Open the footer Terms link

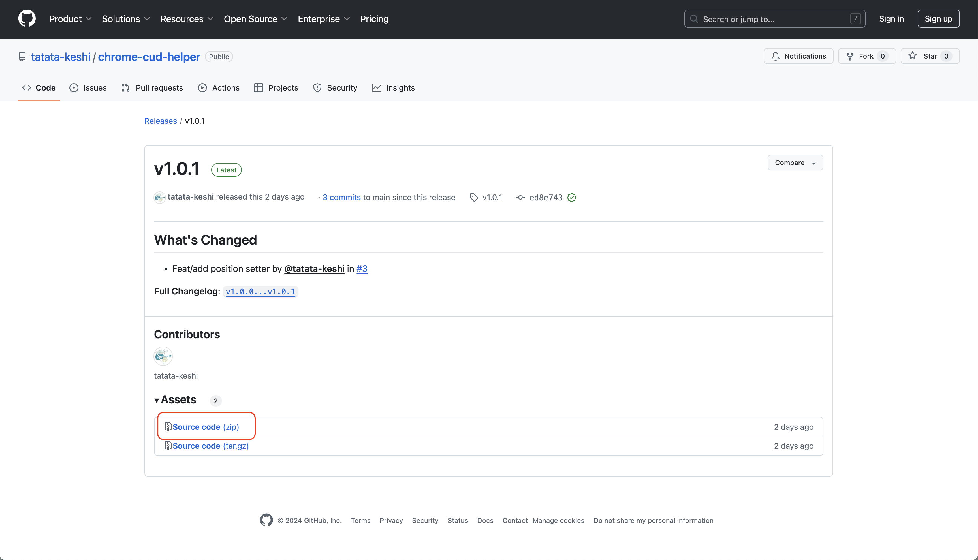(361, 520)
